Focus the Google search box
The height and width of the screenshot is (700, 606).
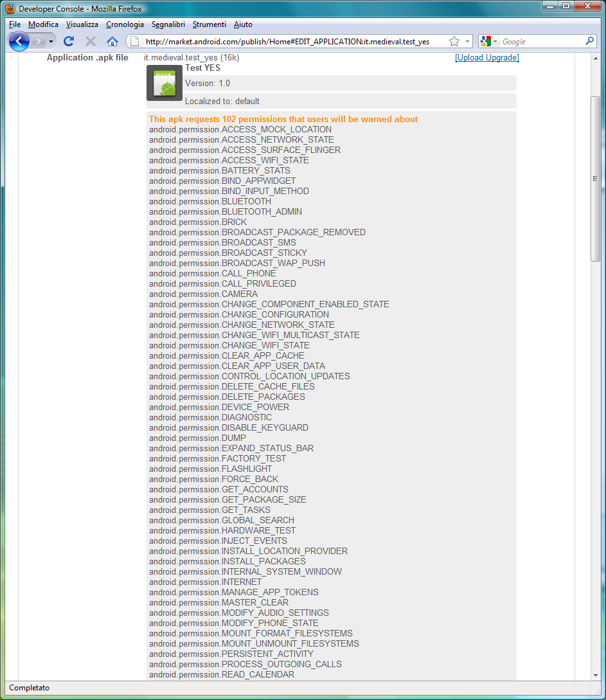tap(542, 42)
